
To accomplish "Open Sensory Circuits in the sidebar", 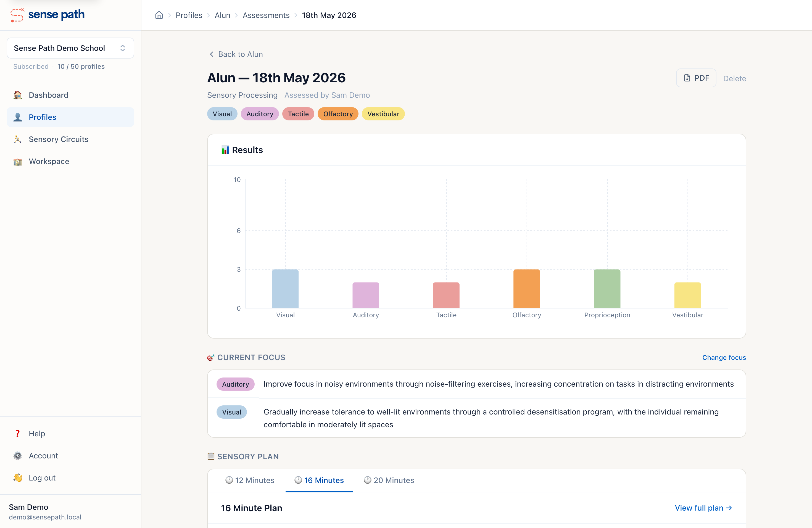I will point(70,139).
